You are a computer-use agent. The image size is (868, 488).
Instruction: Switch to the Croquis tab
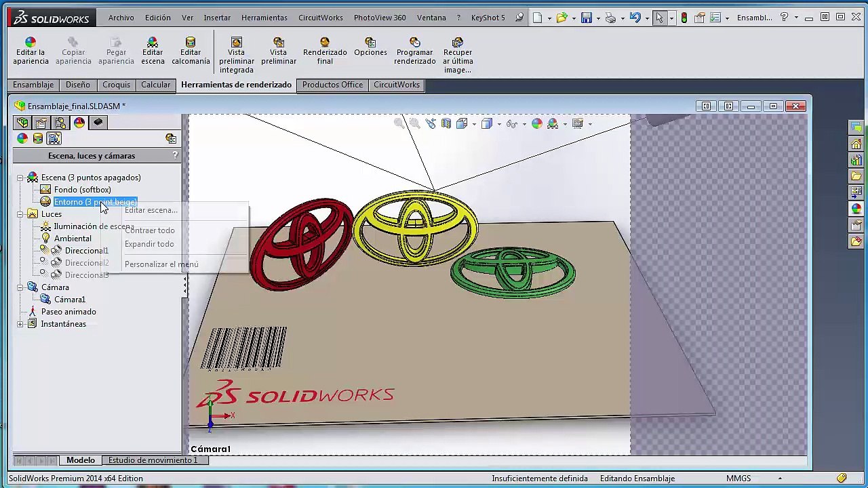coord(116,85)
